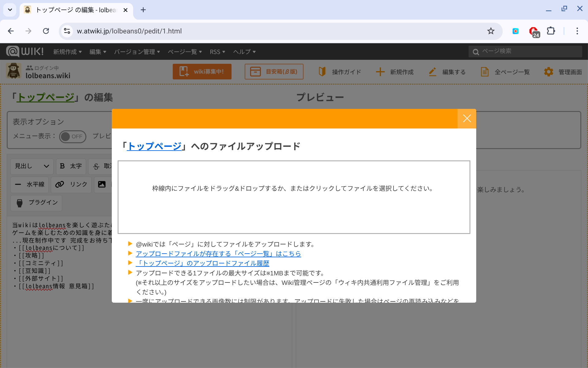The image size is (588, 368).
Task: Click the file drag-and-drop upload area
Action: 294,197
